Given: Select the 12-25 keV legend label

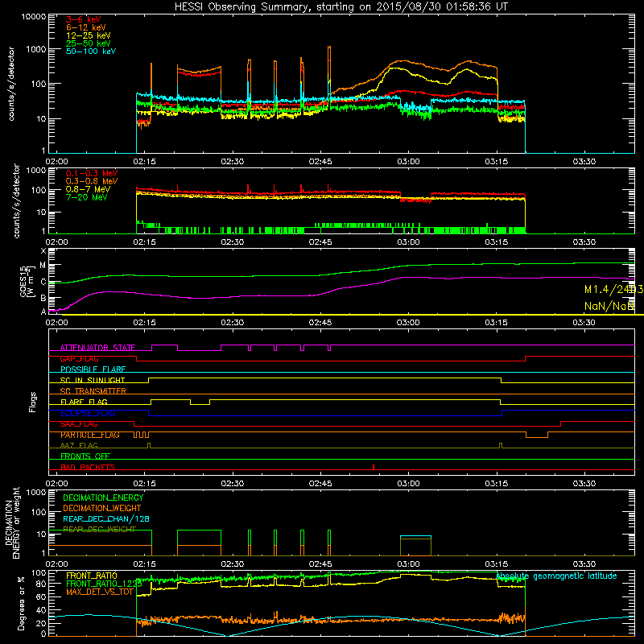Looking at the screenshot, I should click(89, 35).
